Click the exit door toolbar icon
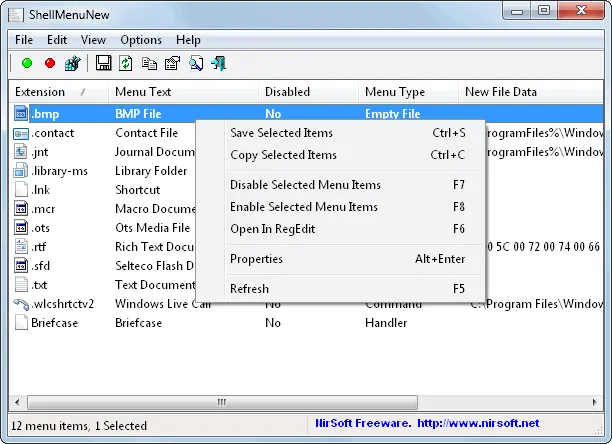This screenshot has height=444, width=612. click(218, 64)
